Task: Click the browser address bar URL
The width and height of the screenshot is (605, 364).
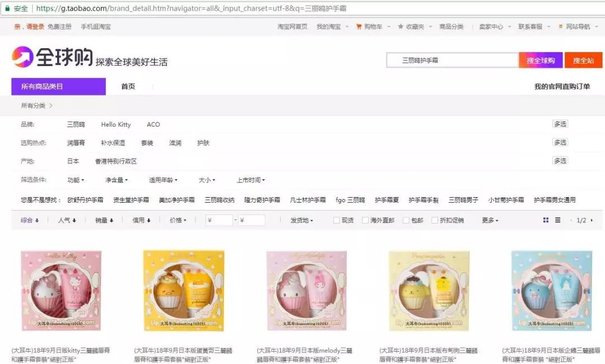Action: 192,8
